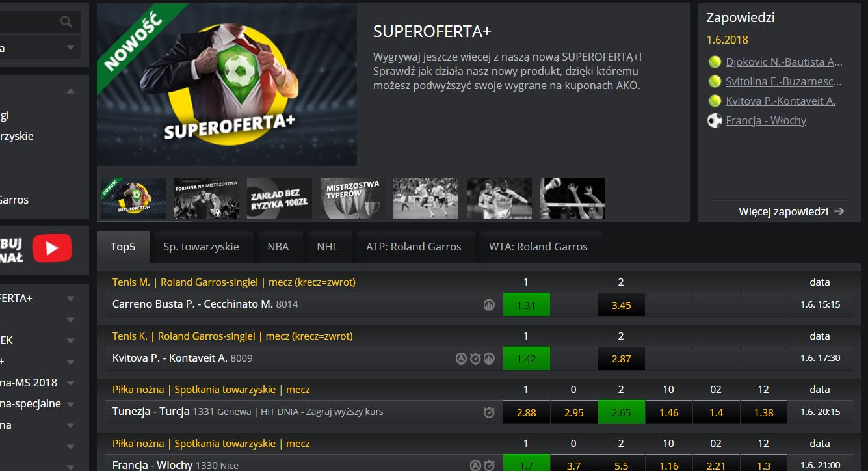The image size is (868, 471).
Task: Click the circled A icon for Kvitova match
Action: (461, 358)
